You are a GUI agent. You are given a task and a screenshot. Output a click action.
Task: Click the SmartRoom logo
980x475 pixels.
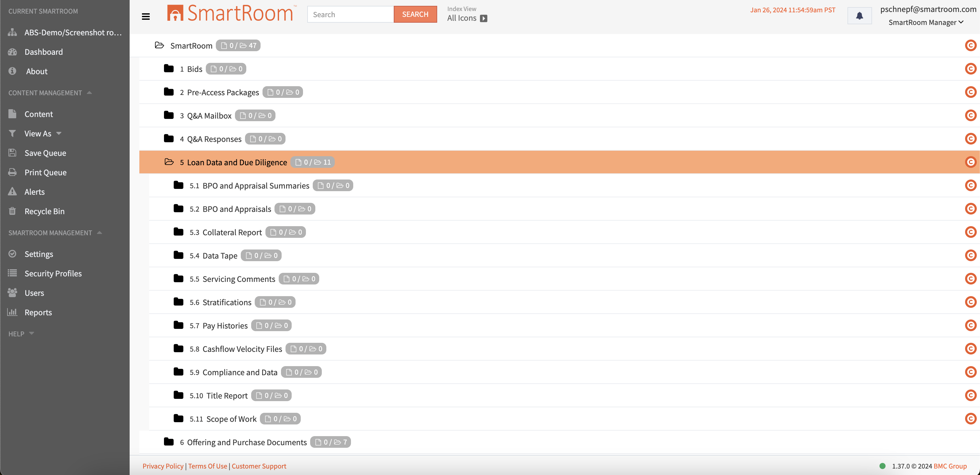coord(230,13)
